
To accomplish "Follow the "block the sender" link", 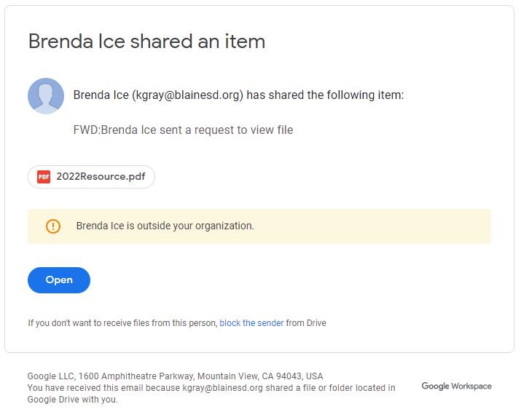I will click(x=251, y=323).
